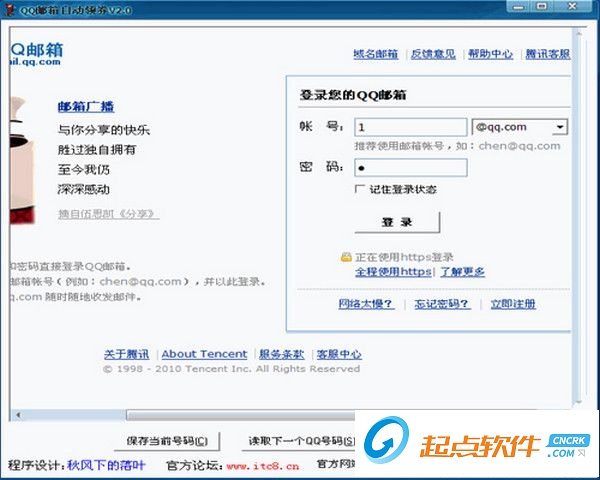Click the copyright text 1998 - 2010 Tencent

tap(231, 369)
